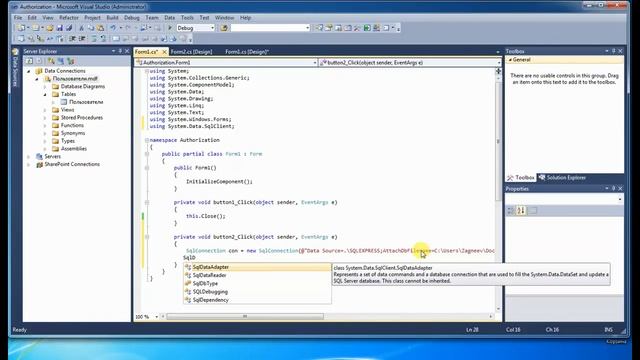Click the Open File folder toolbar icon

point(49,28)
